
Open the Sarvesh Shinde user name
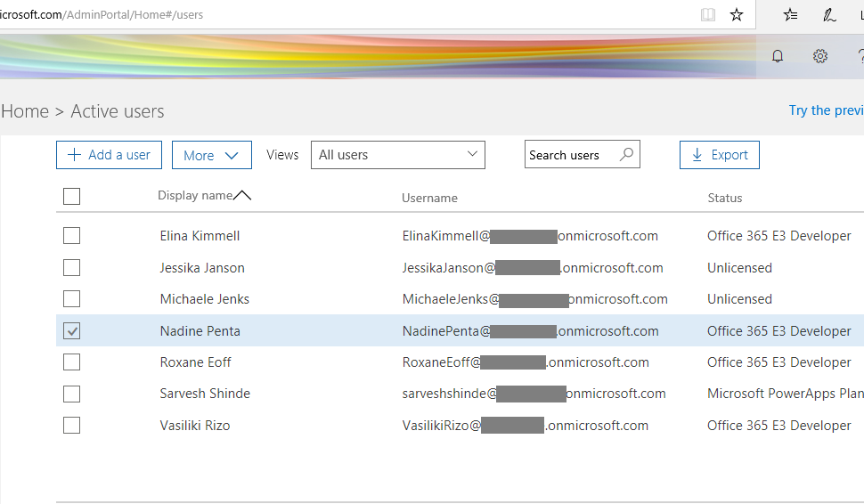(x=205, y=394)
